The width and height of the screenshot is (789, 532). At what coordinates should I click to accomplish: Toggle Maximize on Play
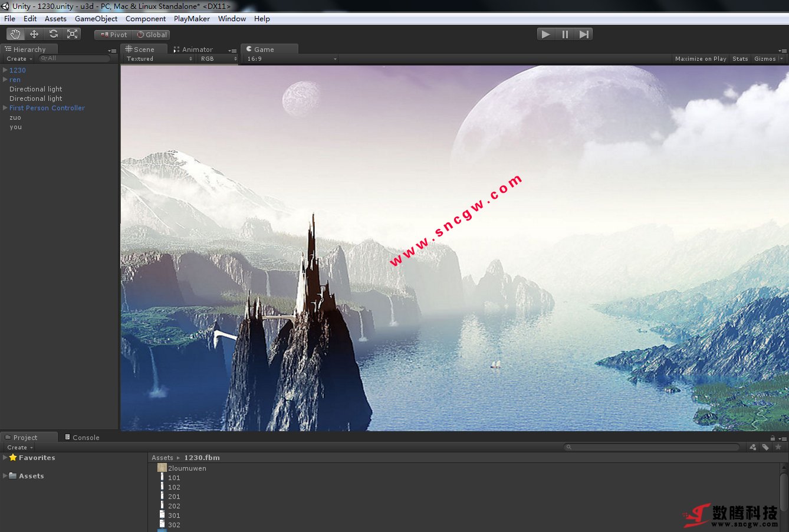(700, 59)
